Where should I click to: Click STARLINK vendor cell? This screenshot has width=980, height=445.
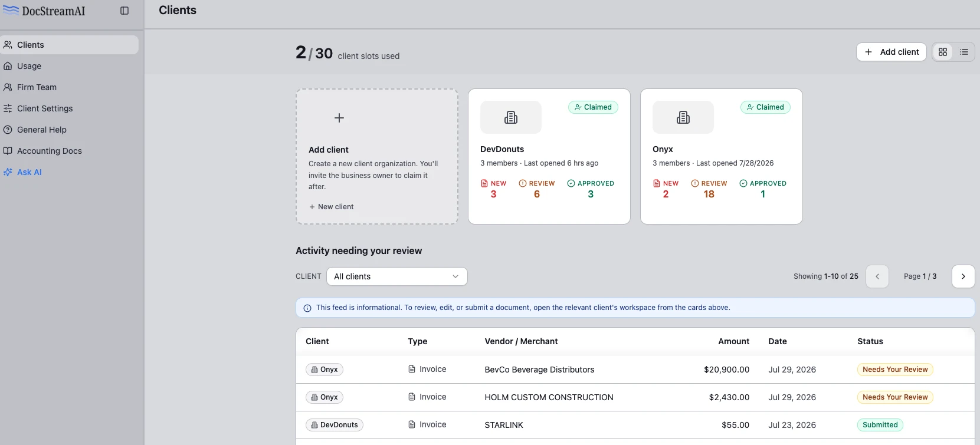pos(504,425)
